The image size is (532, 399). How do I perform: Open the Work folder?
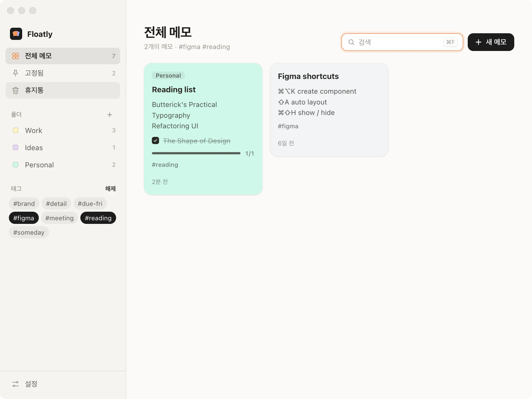tap(63, 131)
